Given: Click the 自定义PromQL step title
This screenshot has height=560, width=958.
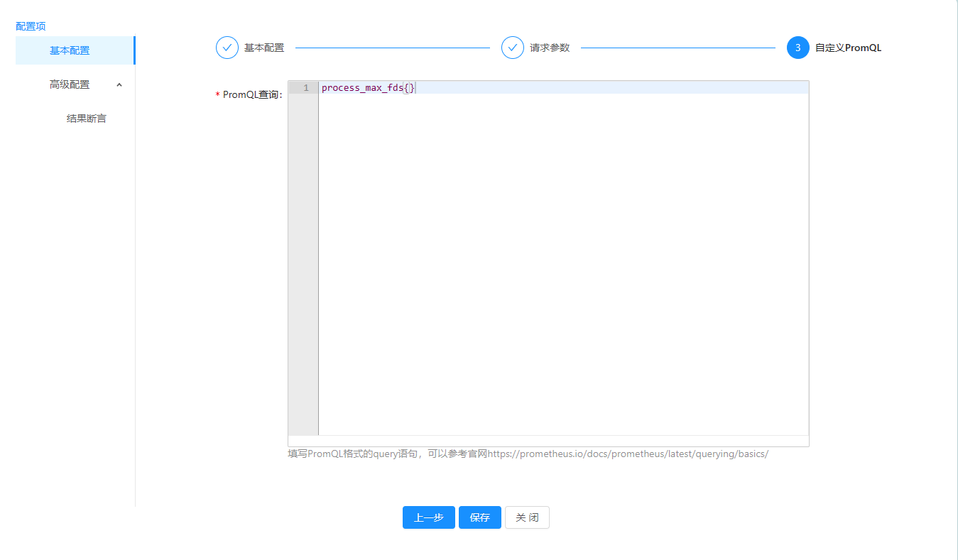Looking at the screenshot, I should [x=848, y=48].
